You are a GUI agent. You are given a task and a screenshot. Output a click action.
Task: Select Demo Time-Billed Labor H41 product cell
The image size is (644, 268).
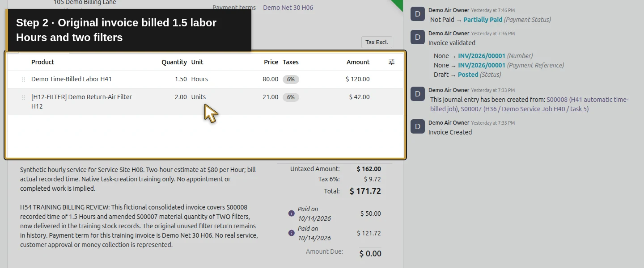[x=72, y=79]
